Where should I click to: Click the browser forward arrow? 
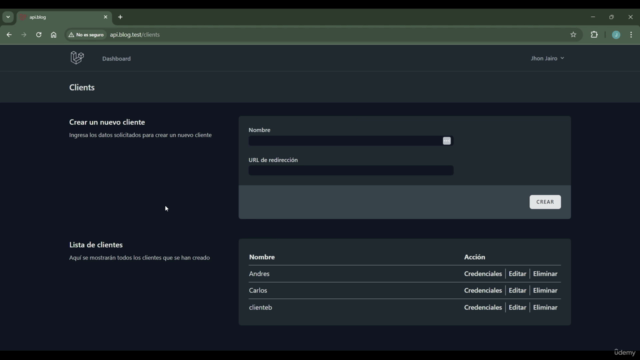point(24,35)
